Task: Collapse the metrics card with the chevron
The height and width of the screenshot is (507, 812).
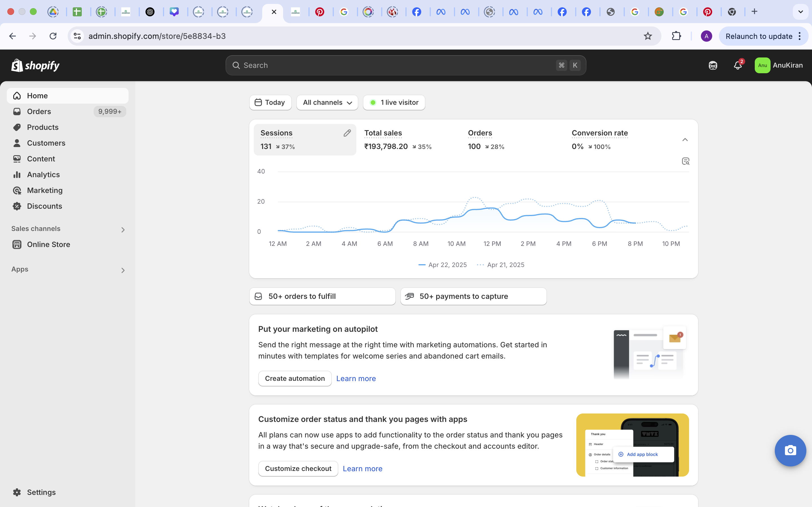Action: [685, 139]
